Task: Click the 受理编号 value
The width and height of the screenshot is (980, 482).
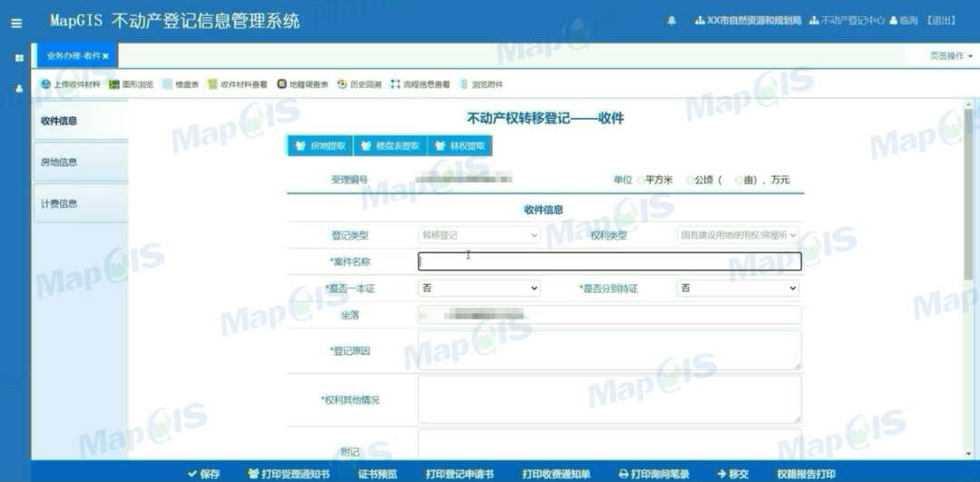Action: click(465, 180)
